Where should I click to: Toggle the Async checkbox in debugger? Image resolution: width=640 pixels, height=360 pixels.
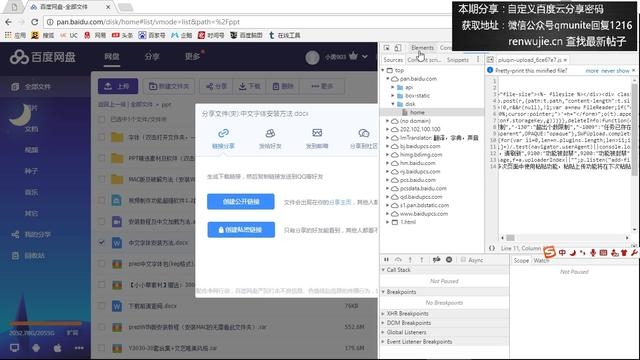[x=463, y=260]
